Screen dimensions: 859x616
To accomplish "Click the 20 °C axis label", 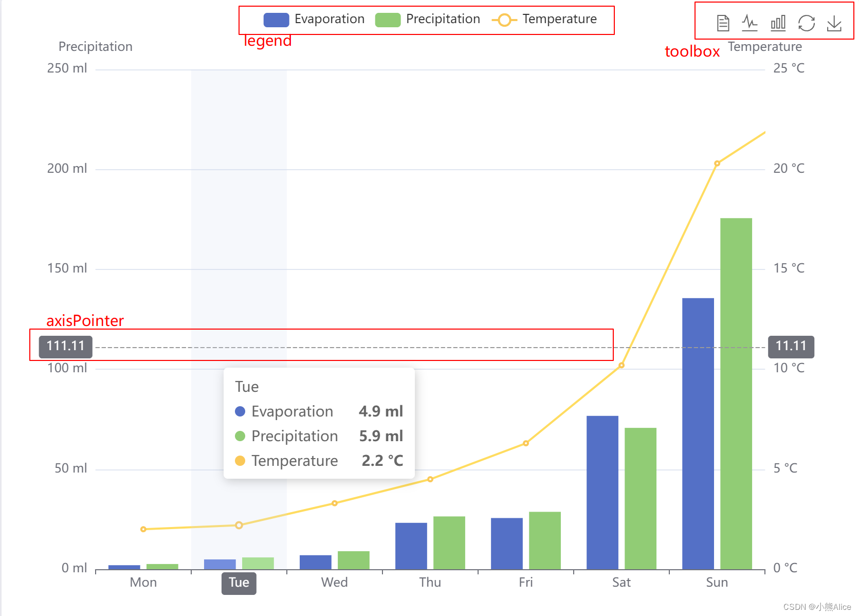I will tap(789, 169).
